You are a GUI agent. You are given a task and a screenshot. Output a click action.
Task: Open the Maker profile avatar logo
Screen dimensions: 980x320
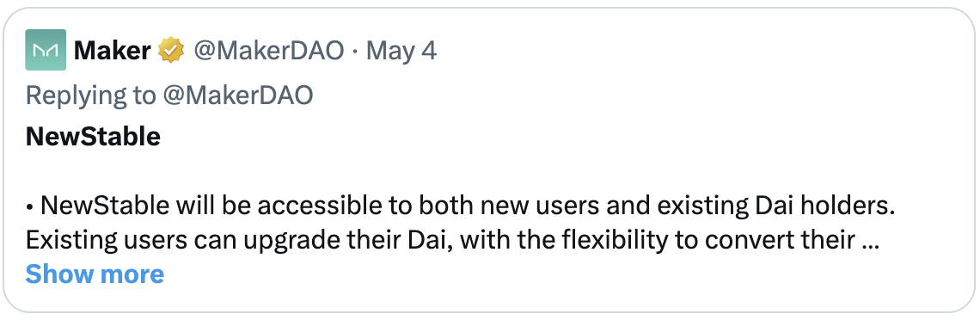click(x=46, y=50)
